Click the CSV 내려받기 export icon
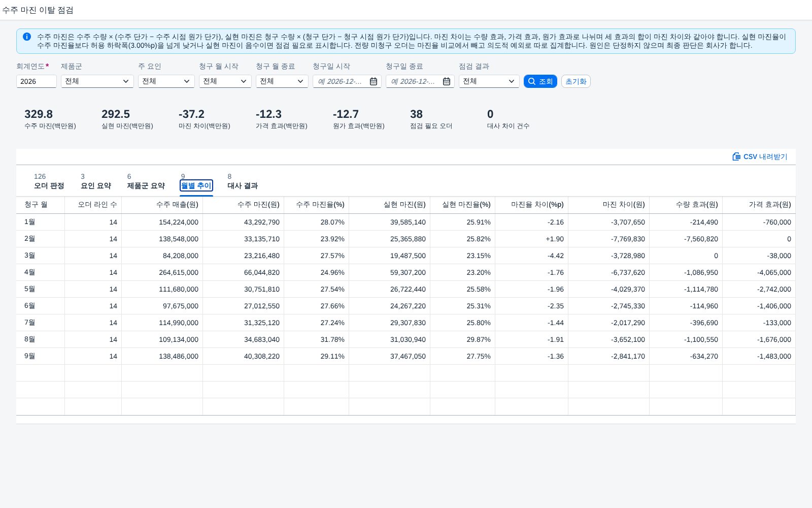Image resolution: width=812 pixels, height=508 pixels. 736,156
